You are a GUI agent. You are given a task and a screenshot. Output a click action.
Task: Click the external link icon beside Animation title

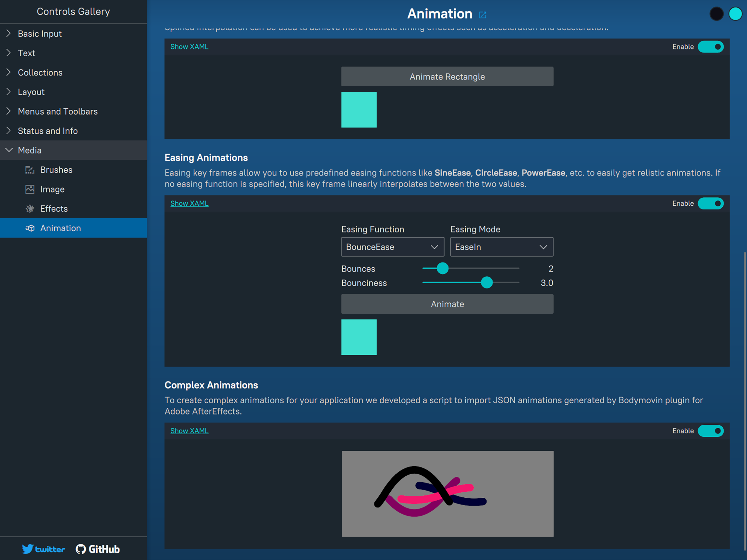click(483, 14)
